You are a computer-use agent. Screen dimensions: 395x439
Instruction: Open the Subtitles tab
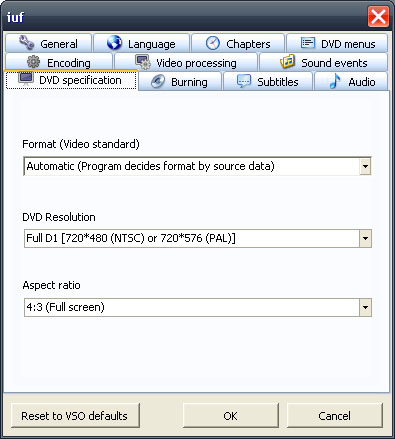[x=268, y=82]
